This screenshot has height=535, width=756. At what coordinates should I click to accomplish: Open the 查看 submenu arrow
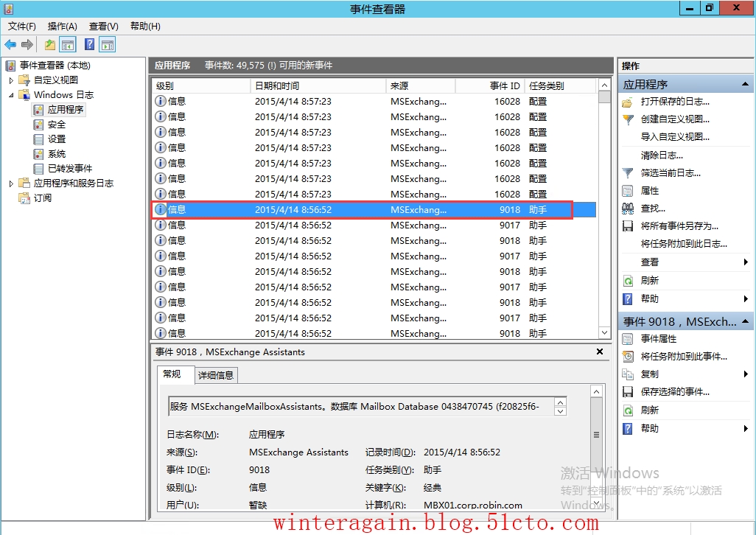[x=746, y=262]
